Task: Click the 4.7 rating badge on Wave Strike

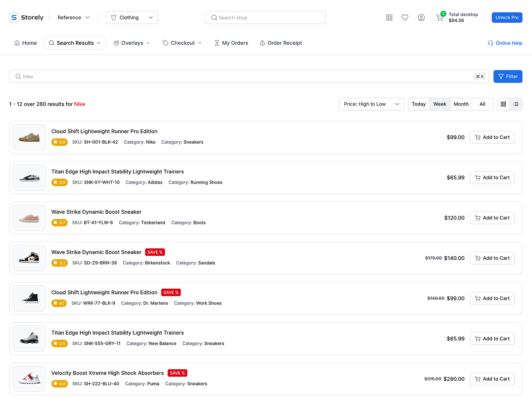Action: click(59, 222)
